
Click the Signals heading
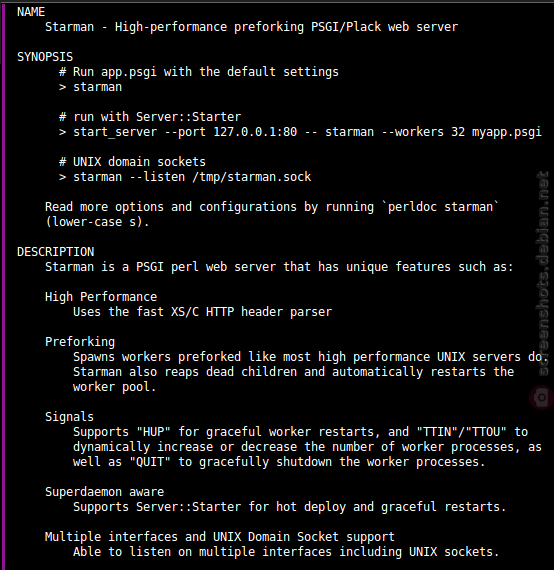(69, 417)
